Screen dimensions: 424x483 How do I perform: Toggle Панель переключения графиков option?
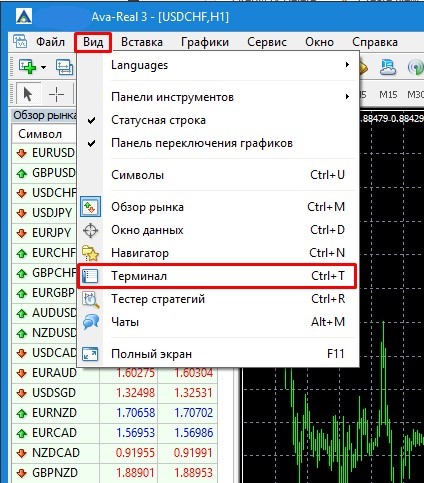click(218, 143)
